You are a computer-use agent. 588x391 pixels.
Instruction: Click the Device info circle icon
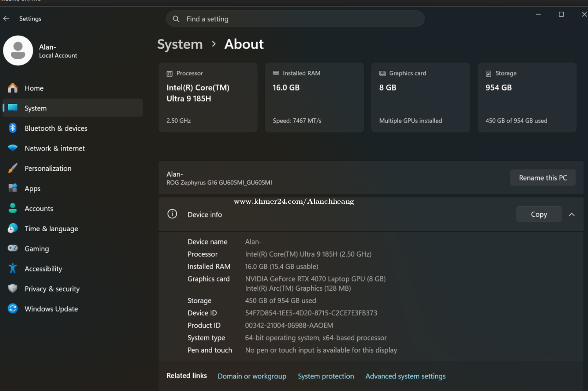[x=172, y=214]
